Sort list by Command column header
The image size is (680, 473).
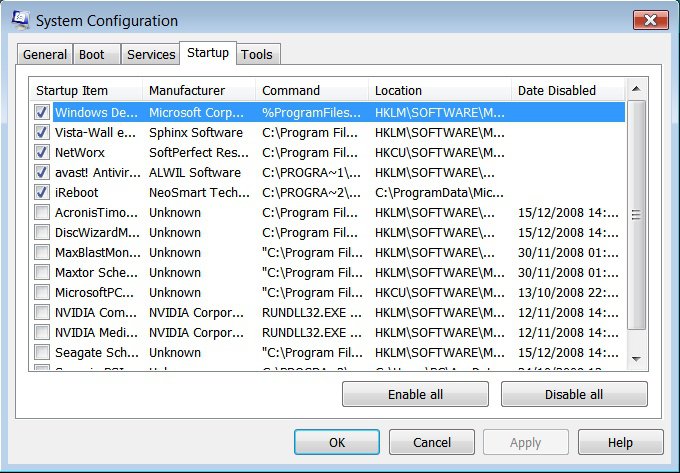click(x=312, y=90)
